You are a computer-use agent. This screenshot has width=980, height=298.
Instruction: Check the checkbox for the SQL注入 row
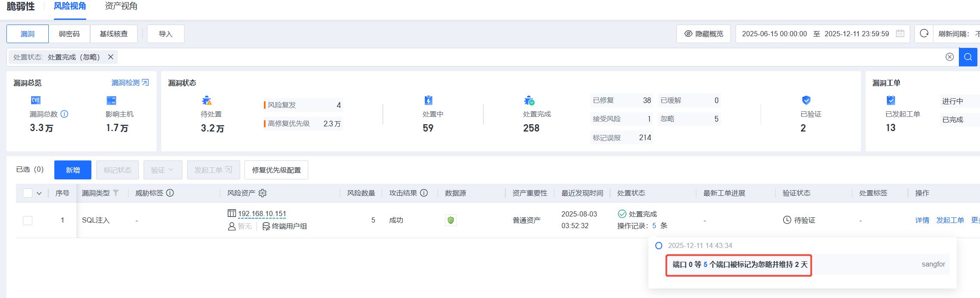[x=28, y=220]
